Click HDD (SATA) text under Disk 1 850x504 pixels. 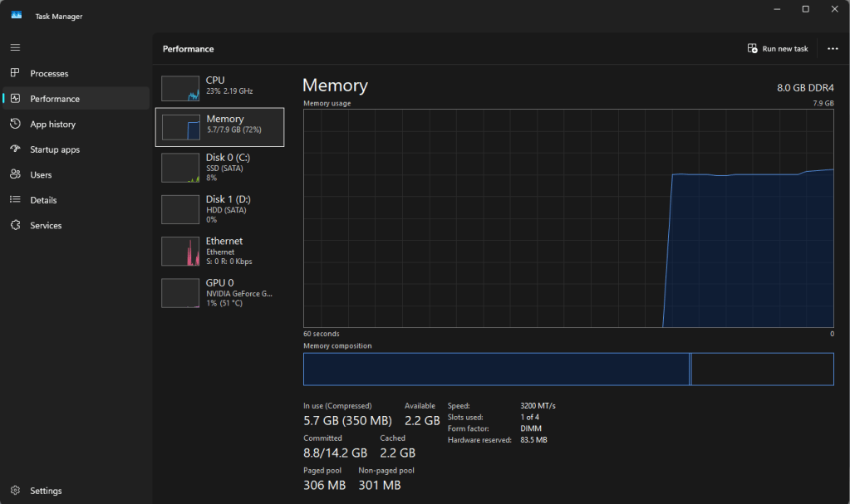point(226,210)
